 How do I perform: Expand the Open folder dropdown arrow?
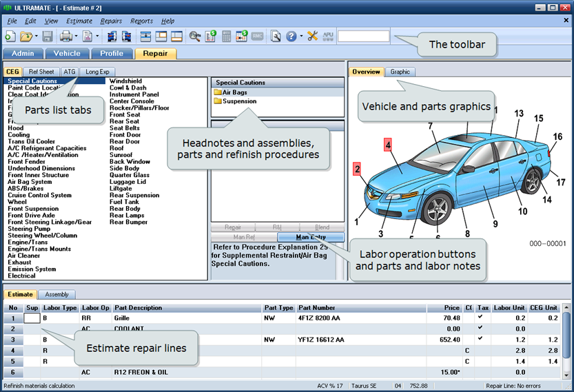tap(36, 36)
